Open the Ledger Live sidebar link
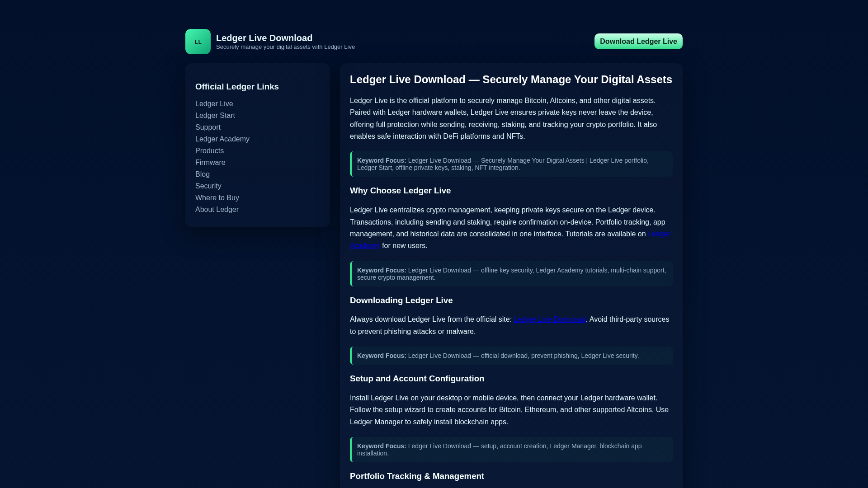The height and width of the screenshot is (488, 868). tap(214, 104)
